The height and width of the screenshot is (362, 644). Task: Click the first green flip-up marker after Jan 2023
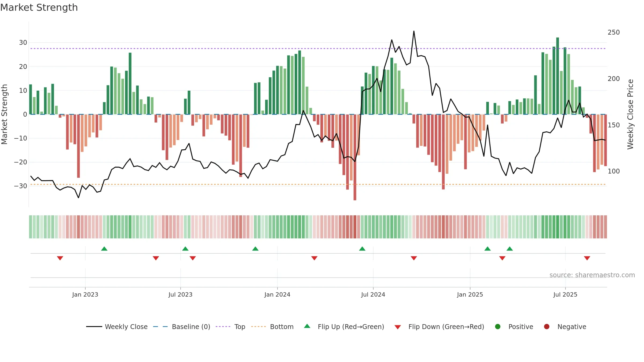[104, 249]
